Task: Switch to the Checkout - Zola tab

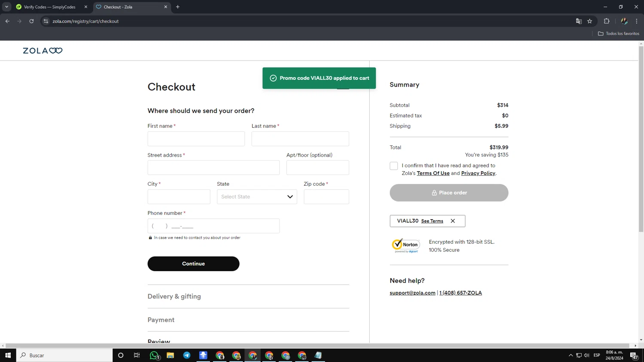Action: coord(131,7)
